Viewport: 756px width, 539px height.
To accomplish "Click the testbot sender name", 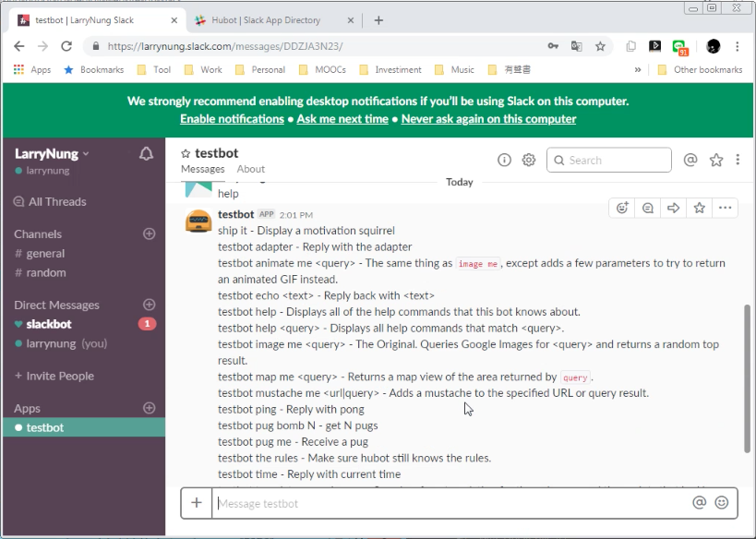I will [x=235, y=214].
